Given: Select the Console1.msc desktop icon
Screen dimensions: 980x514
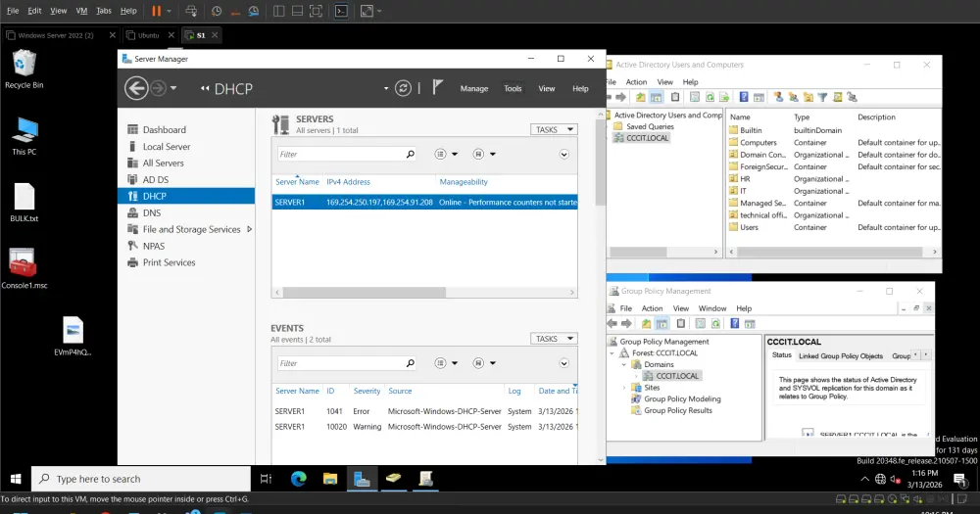Looking at the screenshot, I should [x=24, y=268].
